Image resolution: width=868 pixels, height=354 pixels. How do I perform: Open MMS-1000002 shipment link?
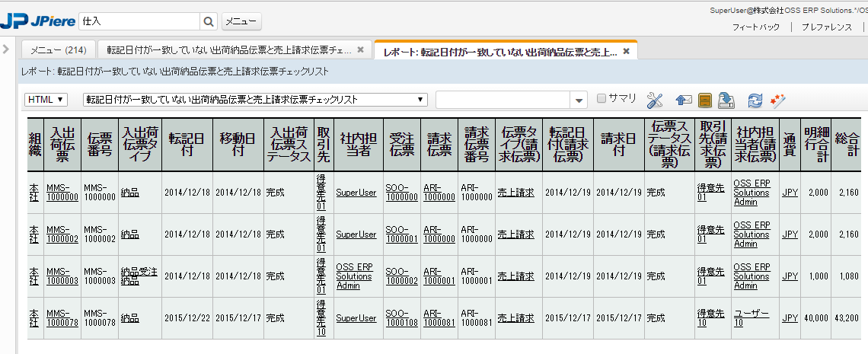[62, 234]
